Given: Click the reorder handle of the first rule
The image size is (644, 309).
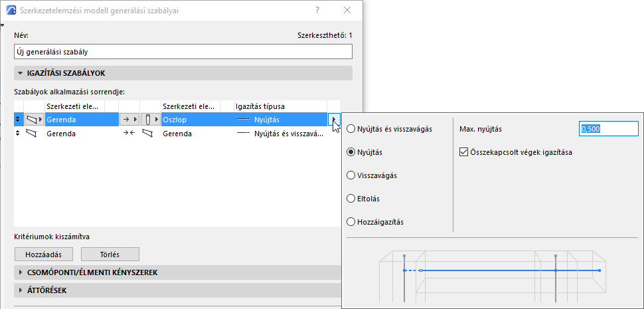Looking at the screenshot, I should (x=18, y=119).
